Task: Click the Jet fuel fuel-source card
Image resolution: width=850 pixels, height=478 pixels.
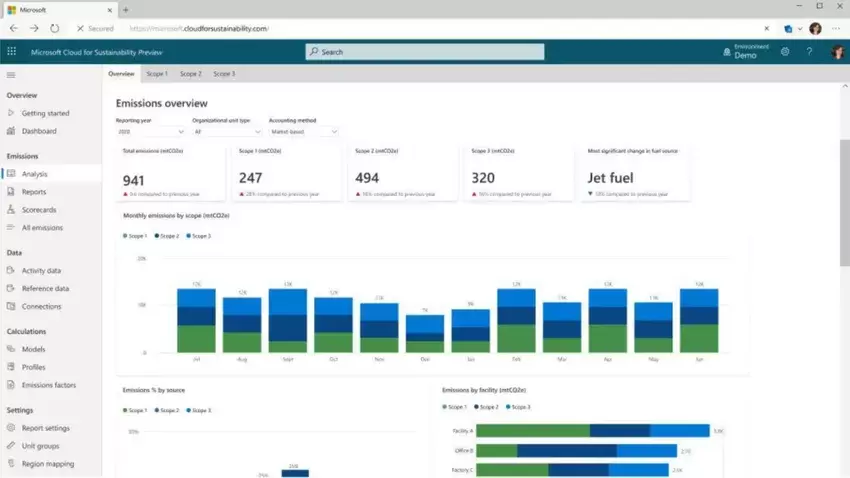Action: pos(636,173)
